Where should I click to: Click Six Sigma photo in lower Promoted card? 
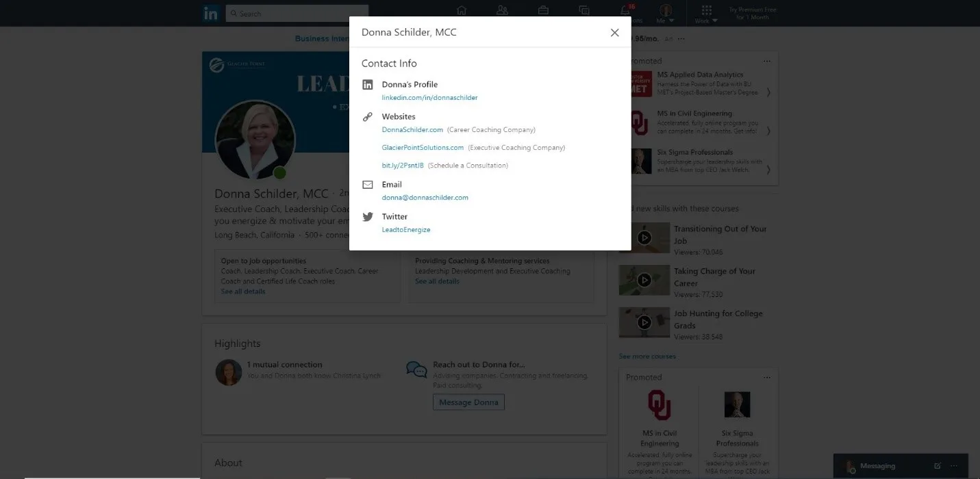[x=738, y=405]
